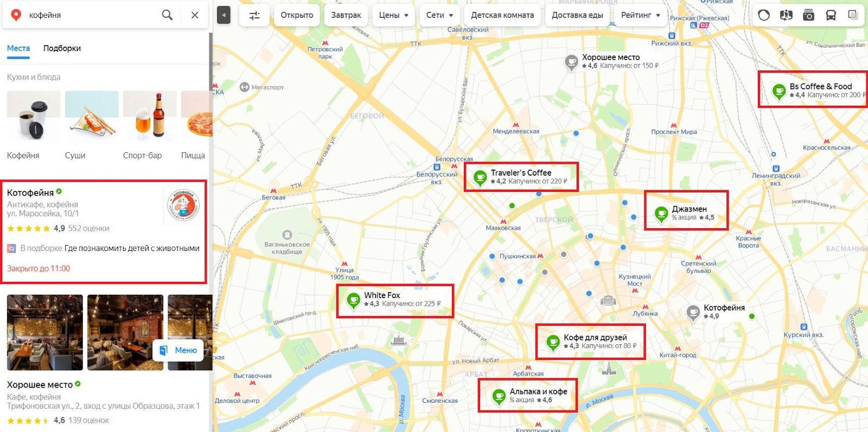Select Ваганьковское кладбище map icon
Image resolution: width=868 pixels, height=432 pixels.
[288, 235]
